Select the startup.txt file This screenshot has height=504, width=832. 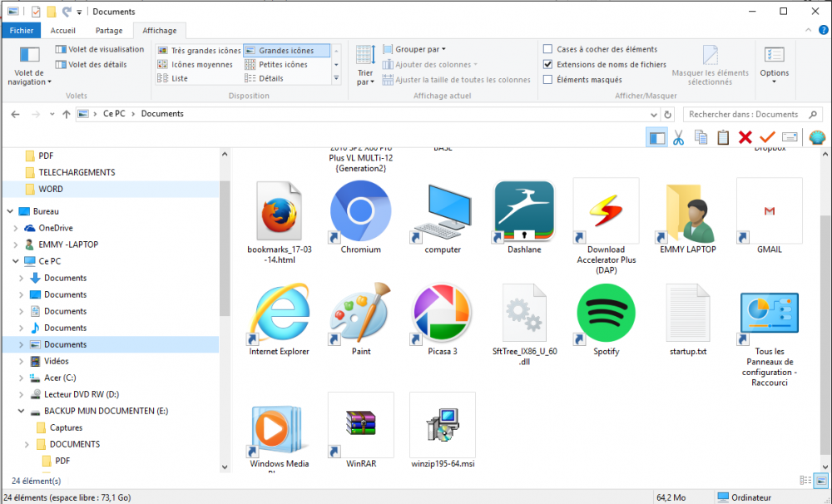pos(688,314)
